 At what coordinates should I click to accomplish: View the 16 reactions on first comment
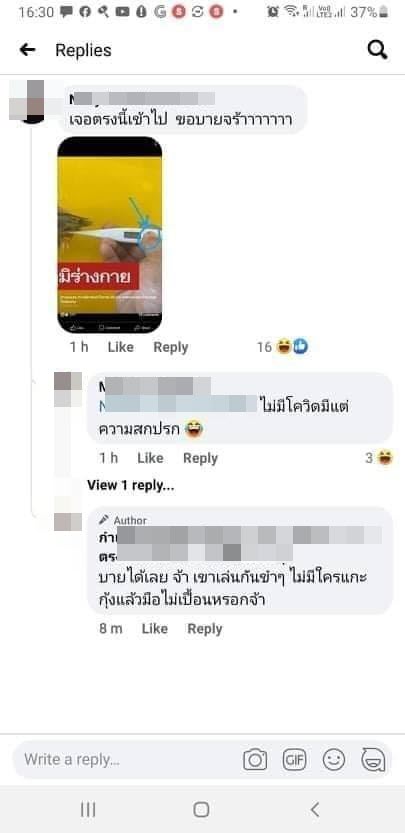click(282, 347)
